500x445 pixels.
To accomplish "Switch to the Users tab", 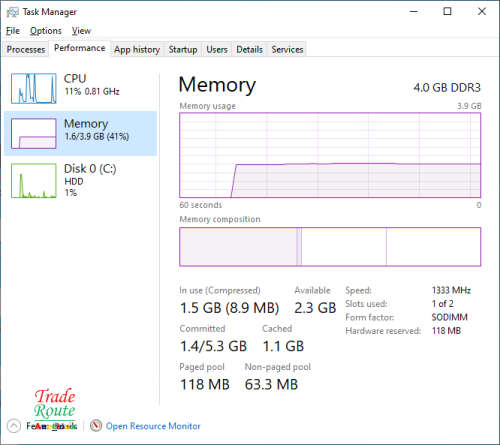I will (x=217, y=49).
